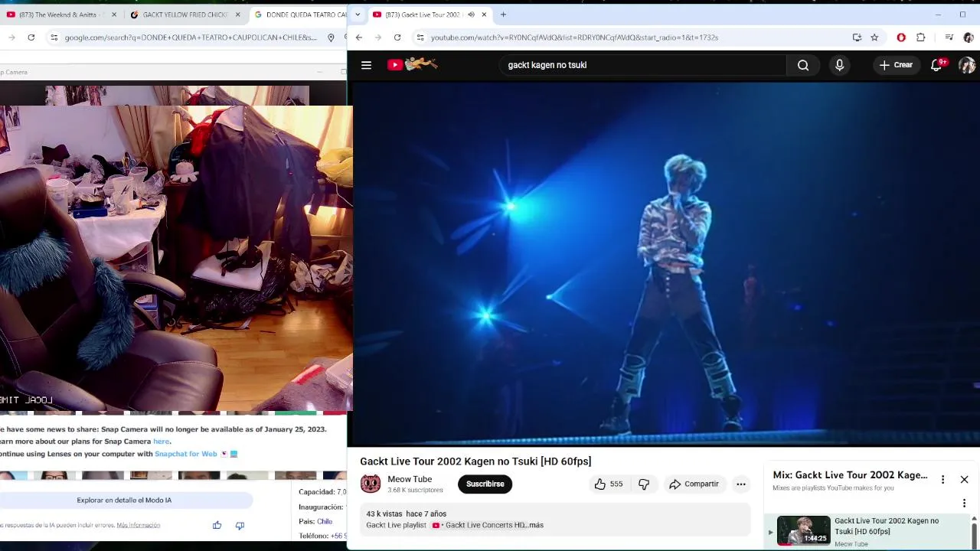
Task: Click the Crear create button
Action: (896, 65)
